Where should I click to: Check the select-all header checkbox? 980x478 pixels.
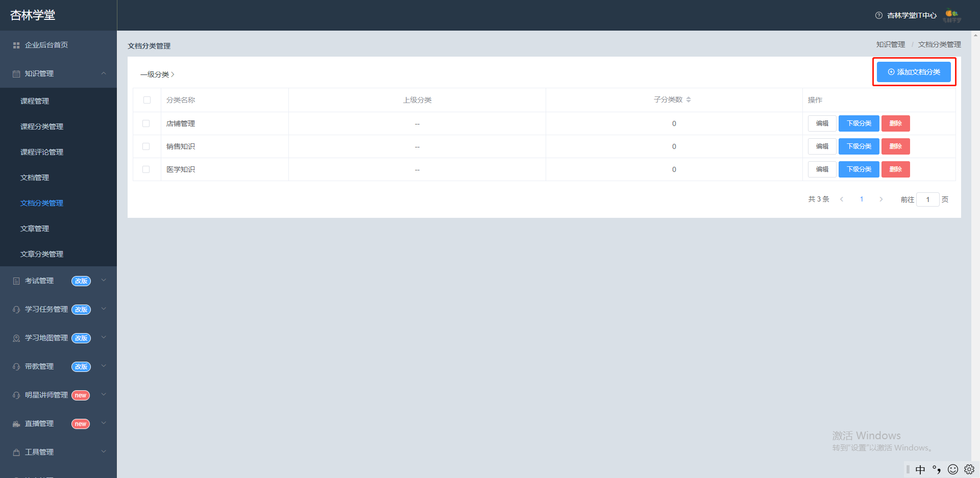coord(147,100)
